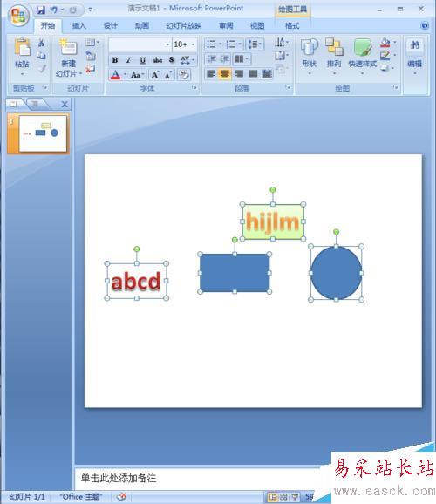Select the blue circle shape
436x504 pixels.
(336, 273)
